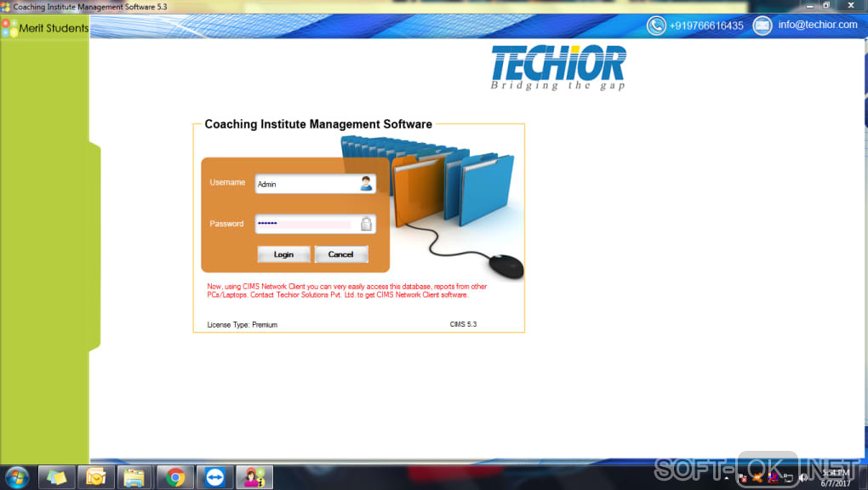Open Sticky Notes from the taskbar
This screenshot has width=868, height=490.
(56, 477)
